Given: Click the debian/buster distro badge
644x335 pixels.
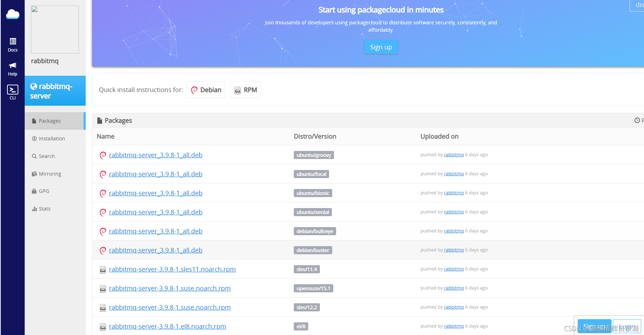Looking at the screenshot, I should [313, 250].
